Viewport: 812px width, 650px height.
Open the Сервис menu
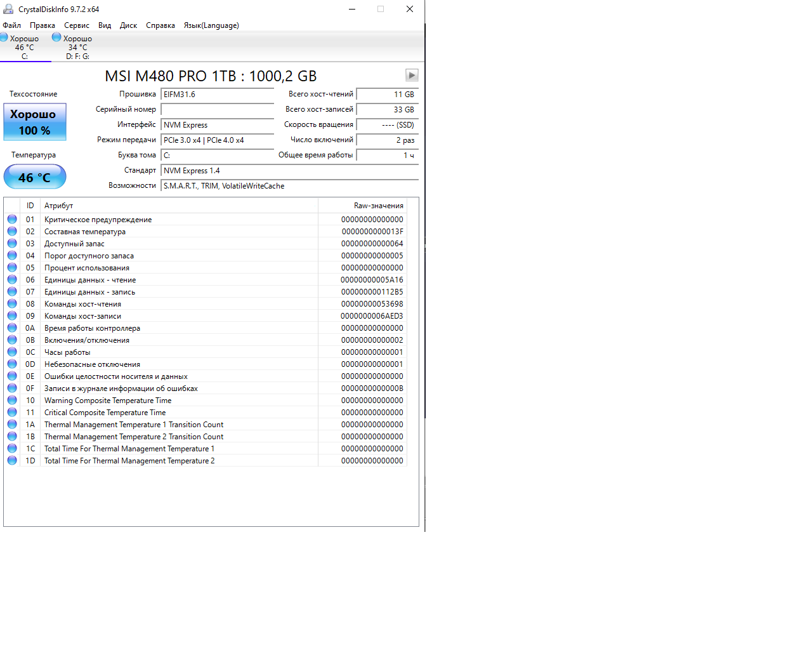(77, 25)
